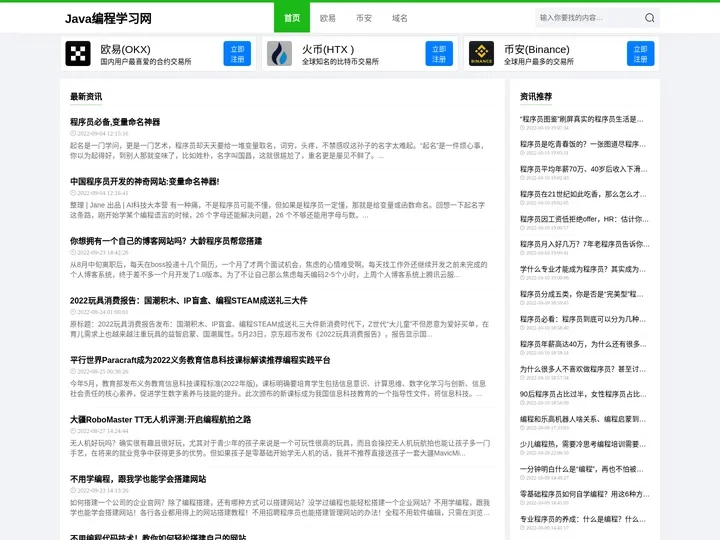Open sidebar link 零基础程序员如何自学编程?
720x540 pixels.
tap(585, 494)
